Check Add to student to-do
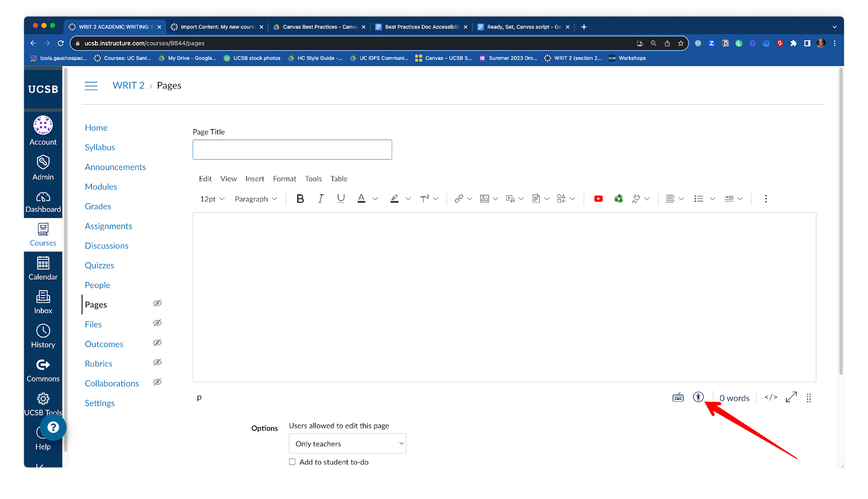The image size is (868, 499). (292, 462)
